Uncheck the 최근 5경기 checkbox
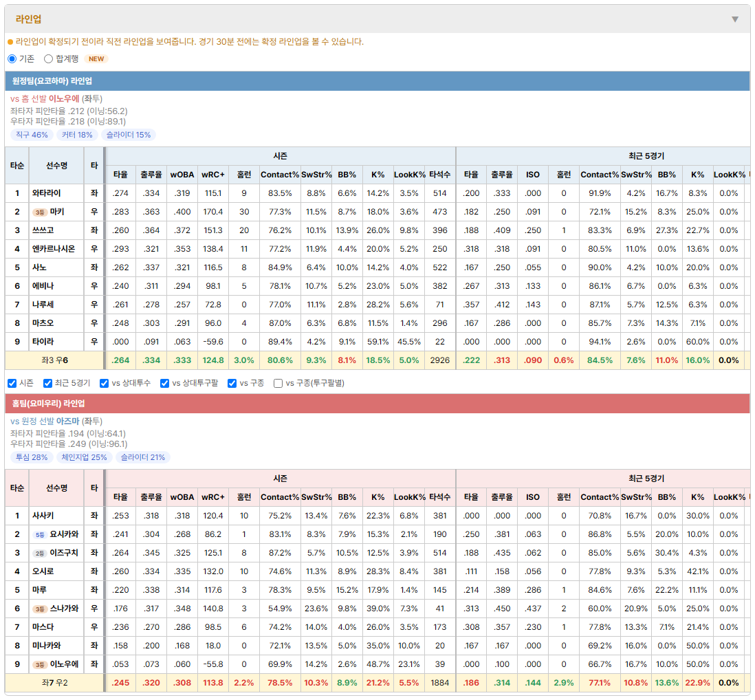 (x=47, y=383)
